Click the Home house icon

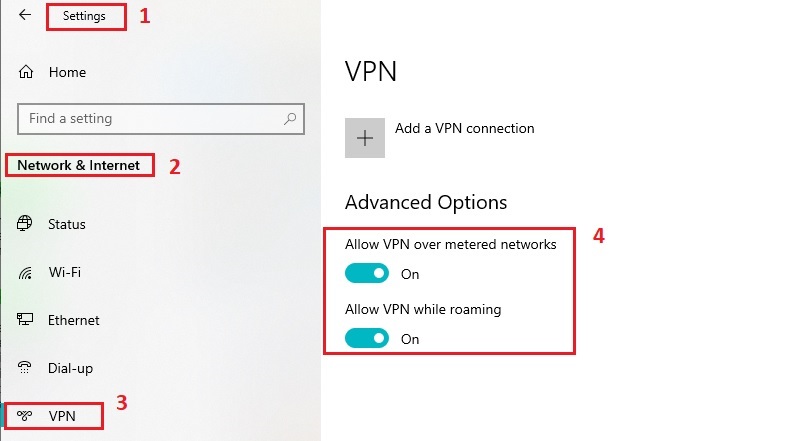coord(26,73)
